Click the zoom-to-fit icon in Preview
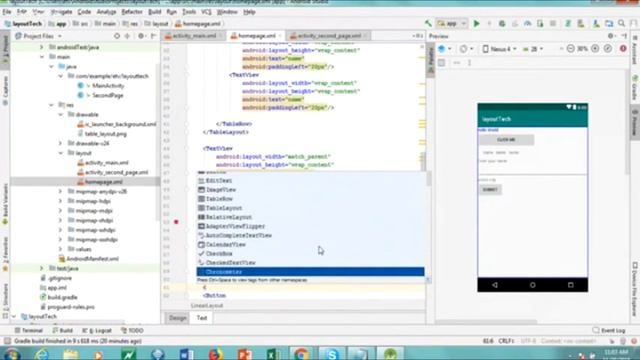The image size is (640, 360). [608, 49]
